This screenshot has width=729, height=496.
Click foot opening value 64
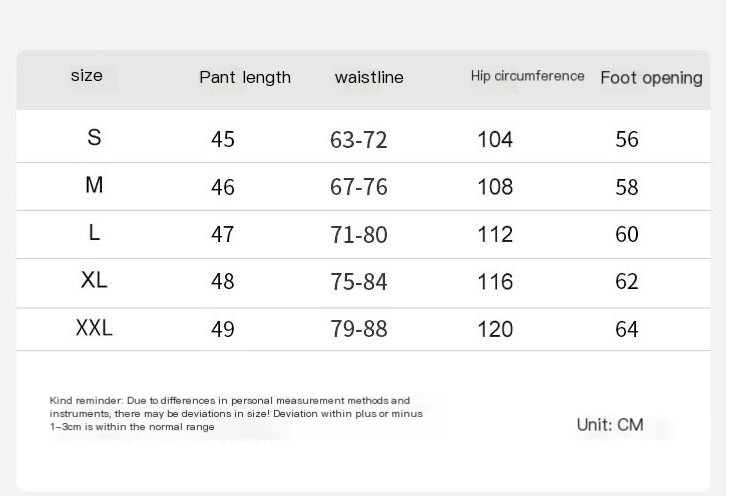[627, 329]
